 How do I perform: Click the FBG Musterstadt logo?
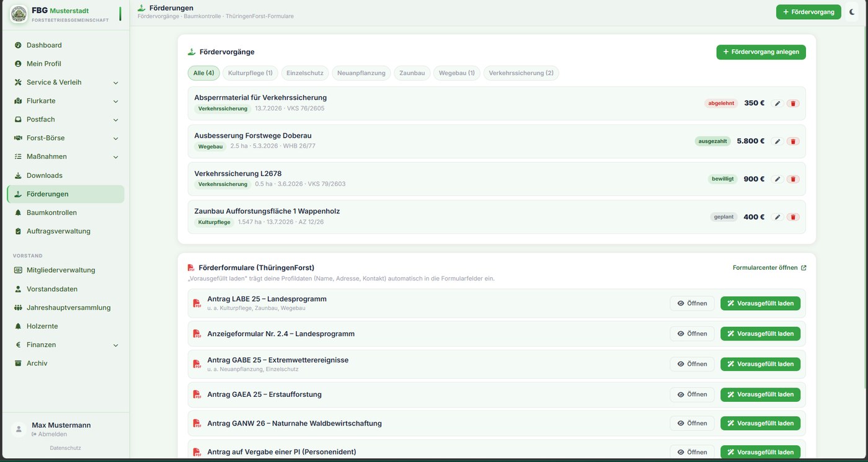click(x=19, y=14)
